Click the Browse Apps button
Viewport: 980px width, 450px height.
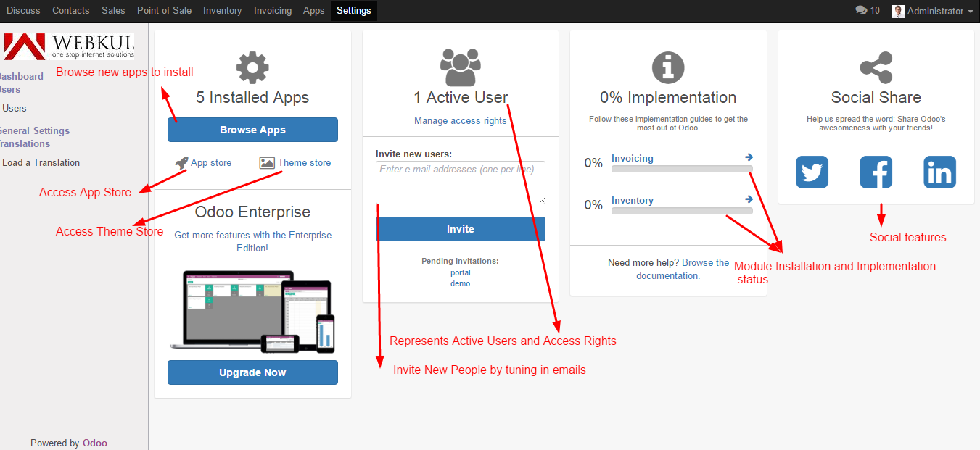pos(252,130)
